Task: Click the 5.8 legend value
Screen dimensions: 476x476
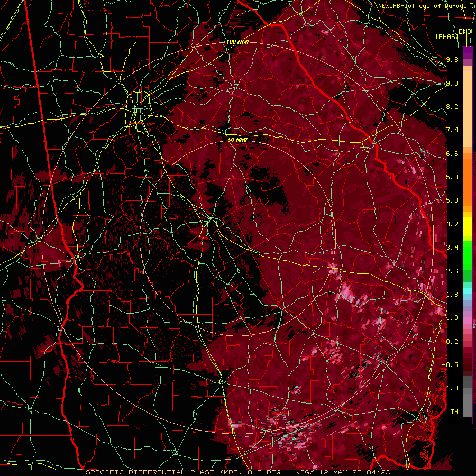Action: click(452, 177)
